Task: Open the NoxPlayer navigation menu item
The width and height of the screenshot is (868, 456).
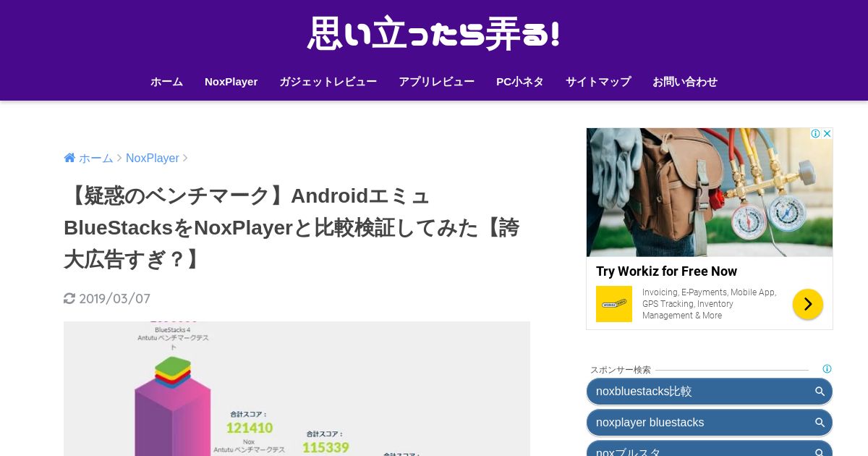Action: pos(231,82)
